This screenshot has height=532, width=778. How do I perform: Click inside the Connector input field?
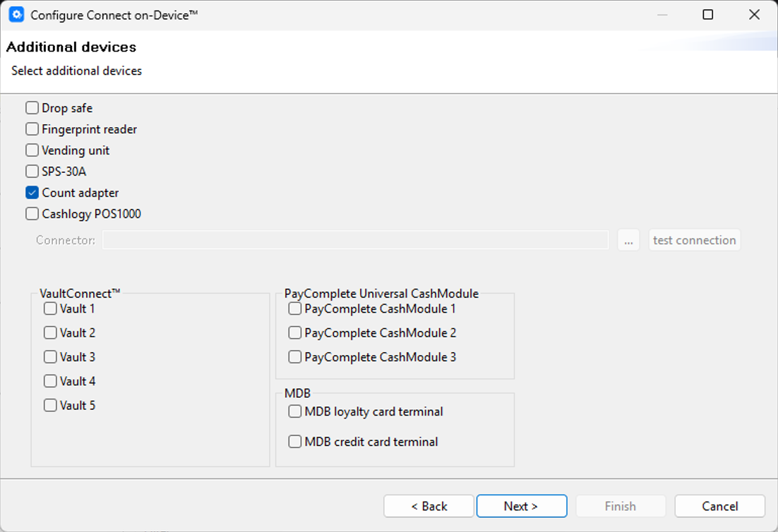[x=355, y=240]
